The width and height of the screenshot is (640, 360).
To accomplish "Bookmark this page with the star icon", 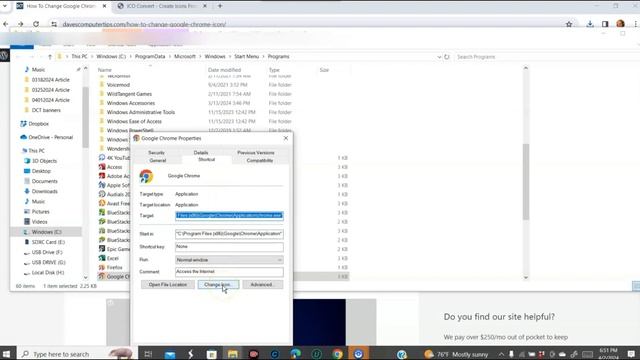I will point(569,24).
